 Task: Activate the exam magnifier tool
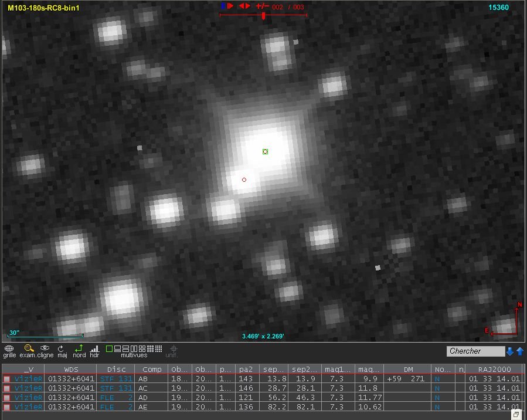point(27,348)
